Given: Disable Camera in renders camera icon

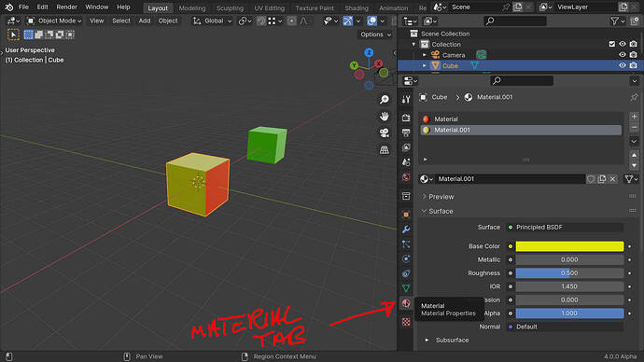Looking at the screenshot, I should click(634, 55).
